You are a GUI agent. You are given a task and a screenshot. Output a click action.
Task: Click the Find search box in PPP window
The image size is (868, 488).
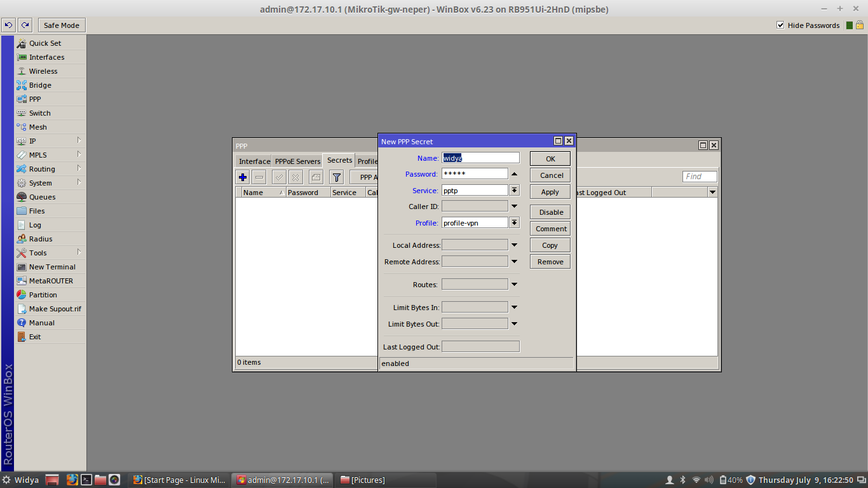click(x=700, y=177)
